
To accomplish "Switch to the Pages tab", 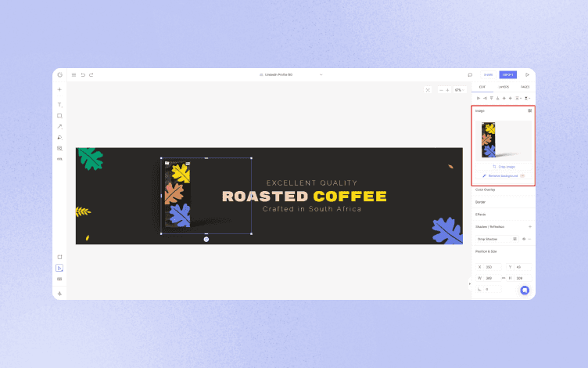I will [x=525, y=87].
